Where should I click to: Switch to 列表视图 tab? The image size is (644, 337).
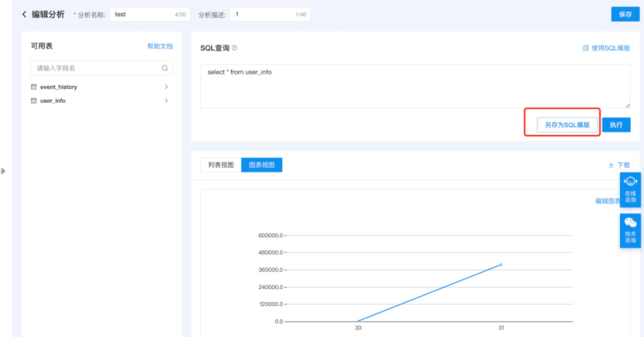(221, 165)
